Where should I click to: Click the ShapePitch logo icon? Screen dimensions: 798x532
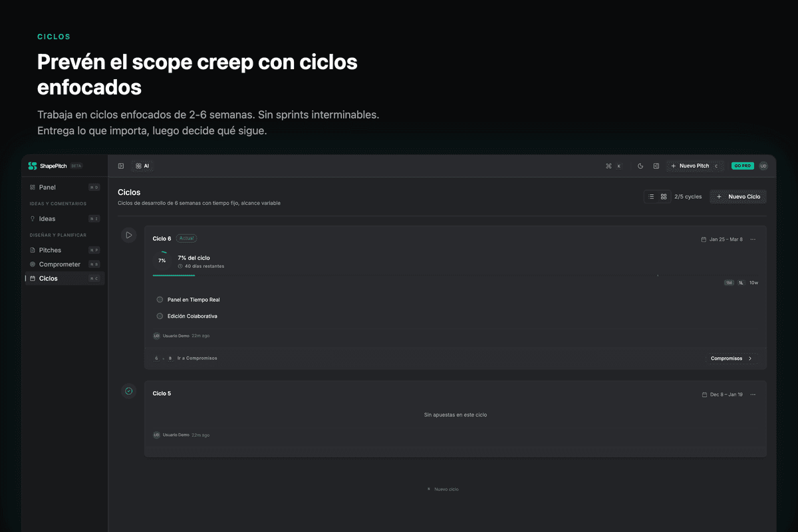point(33,166)
